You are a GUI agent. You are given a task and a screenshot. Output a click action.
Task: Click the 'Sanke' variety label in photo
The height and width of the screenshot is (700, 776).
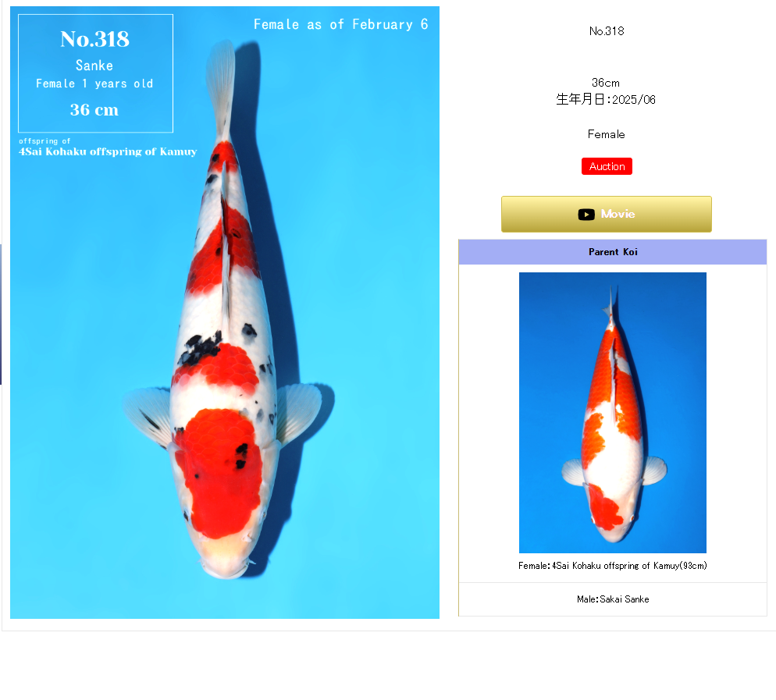pos(94,66)
